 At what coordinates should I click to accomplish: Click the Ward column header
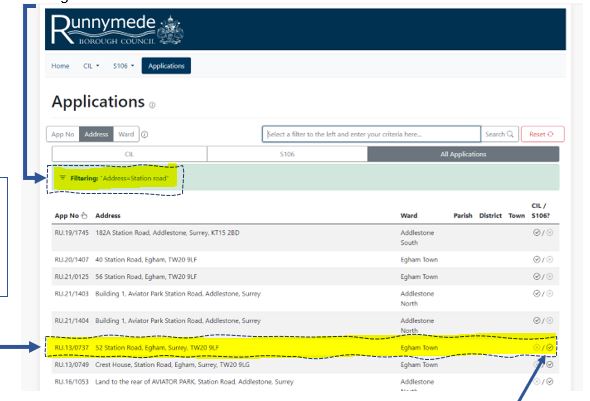tap(409, 216)
